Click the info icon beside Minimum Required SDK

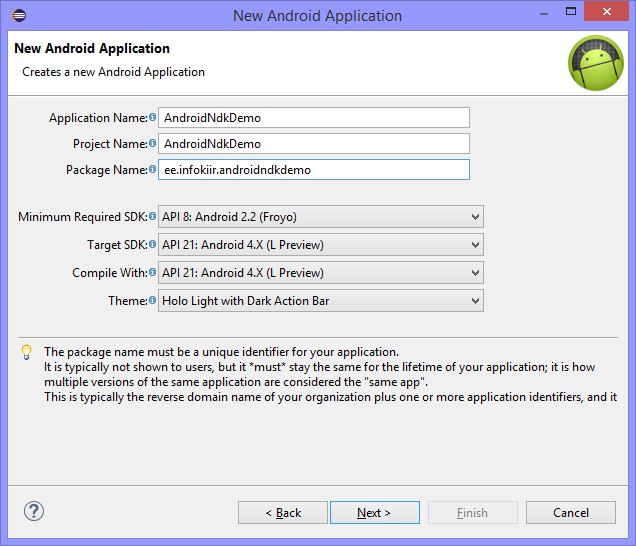[153, 217]
